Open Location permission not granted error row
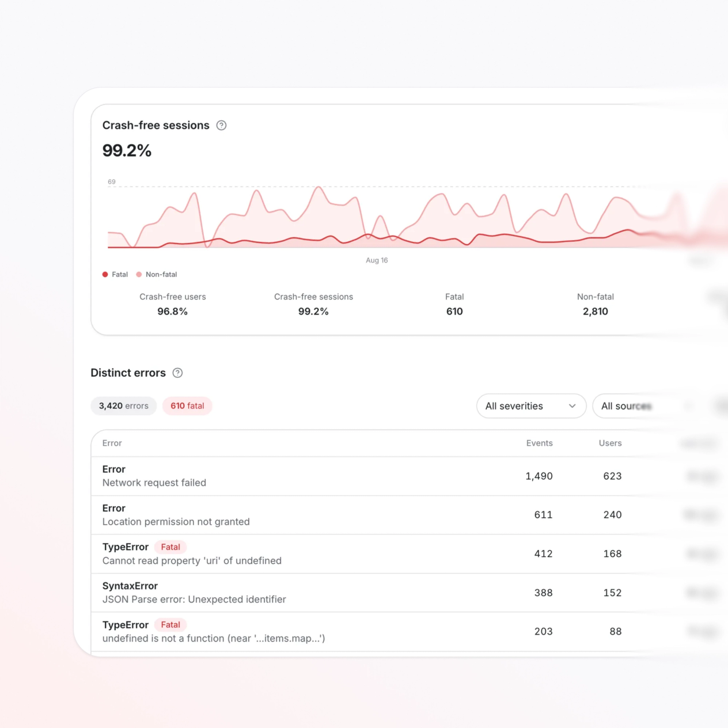This screenshot has width=728, height=728. point(409,515)
